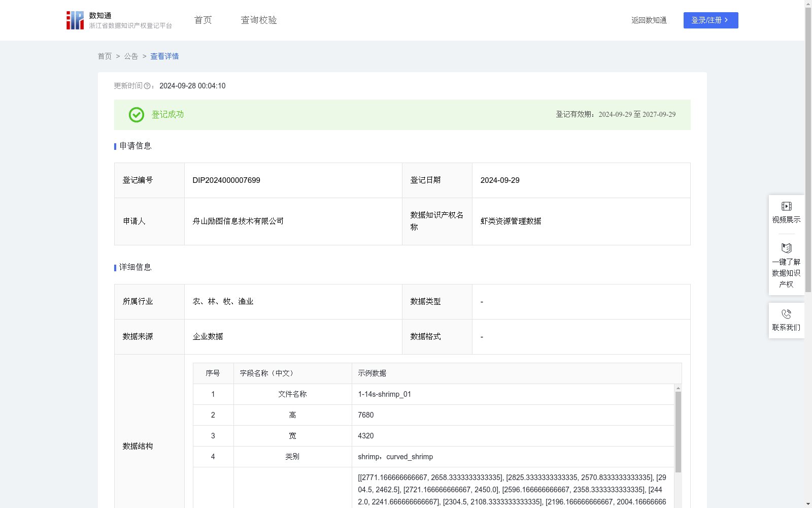This screenshot has height=508, width=812.
Task: Click the 类别 field name cell
Action: (292, 457)
